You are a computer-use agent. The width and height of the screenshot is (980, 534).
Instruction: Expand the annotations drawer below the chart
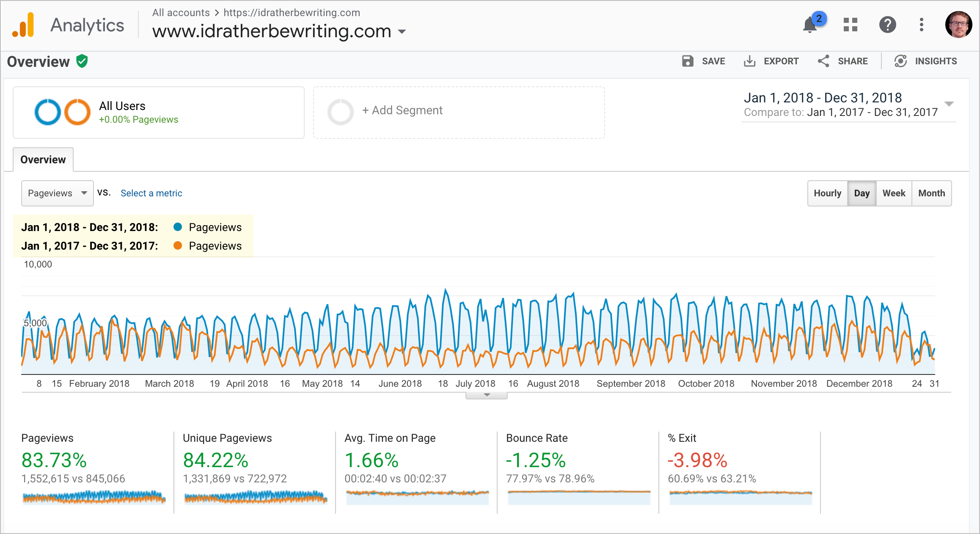487,395
